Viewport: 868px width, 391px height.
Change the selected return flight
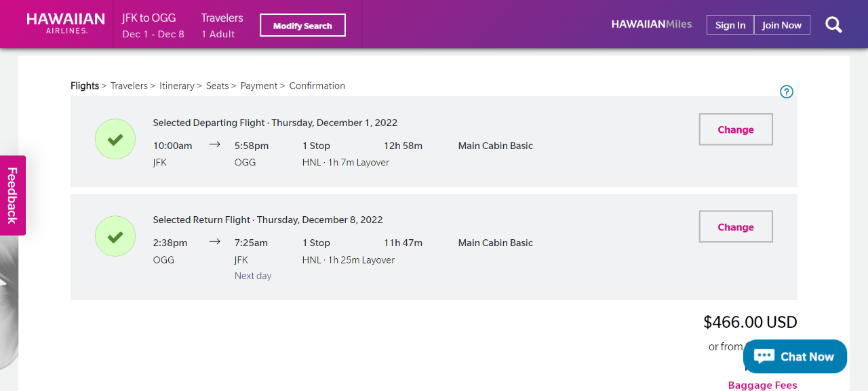click(x=736, y=227)
